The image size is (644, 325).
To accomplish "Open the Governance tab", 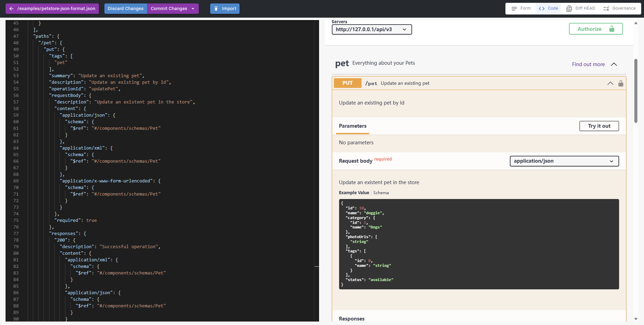I will (619, 8).
